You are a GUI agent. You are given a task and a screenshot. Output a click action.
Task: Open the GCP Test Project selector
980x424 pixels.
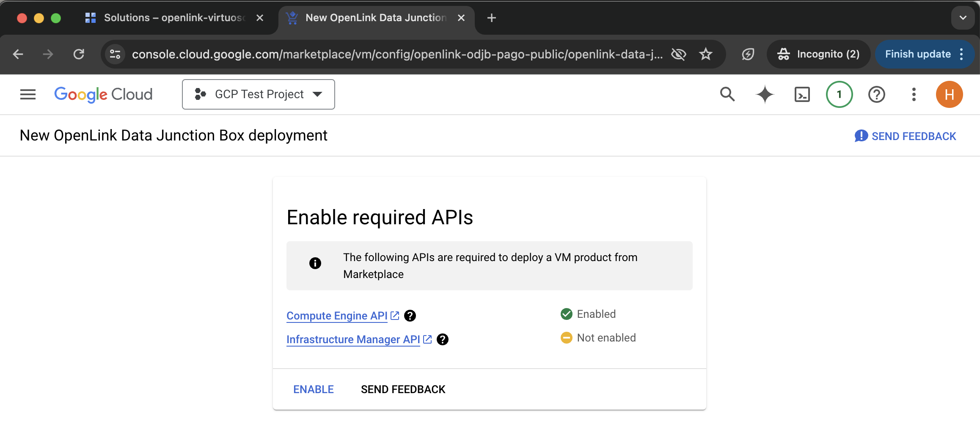[x=259, y=94]
